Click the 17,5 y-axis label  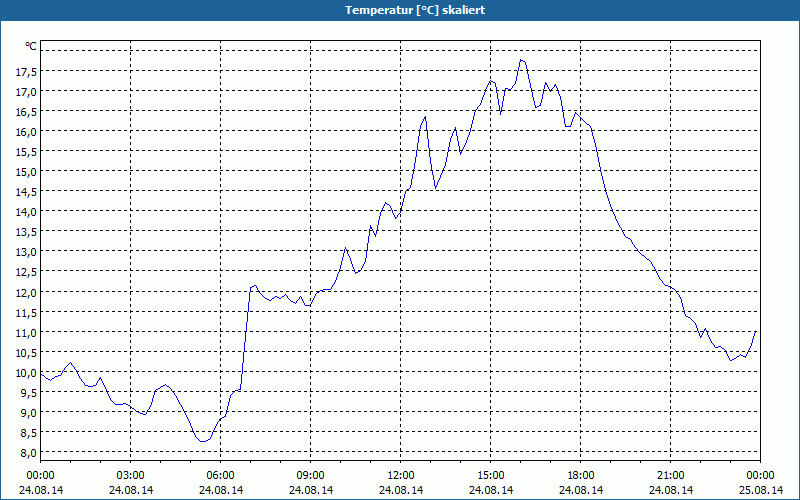[x=26, y=72]
